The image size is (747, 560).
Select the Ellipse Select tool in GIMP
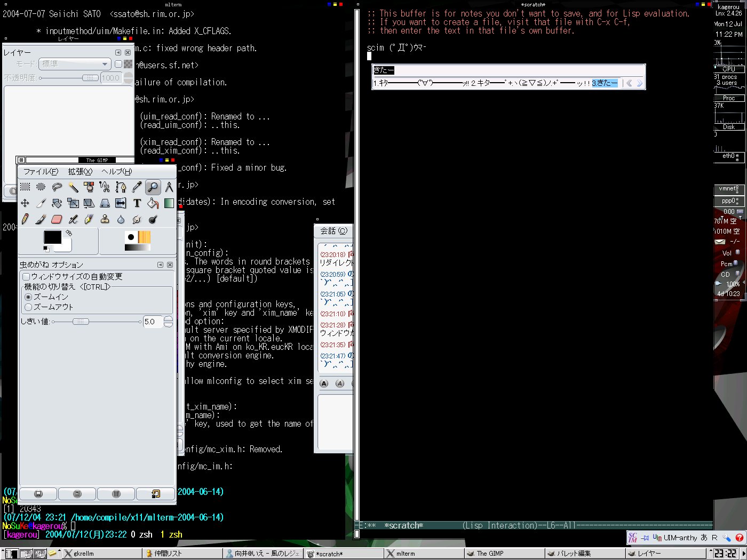[x=41, y=187]
